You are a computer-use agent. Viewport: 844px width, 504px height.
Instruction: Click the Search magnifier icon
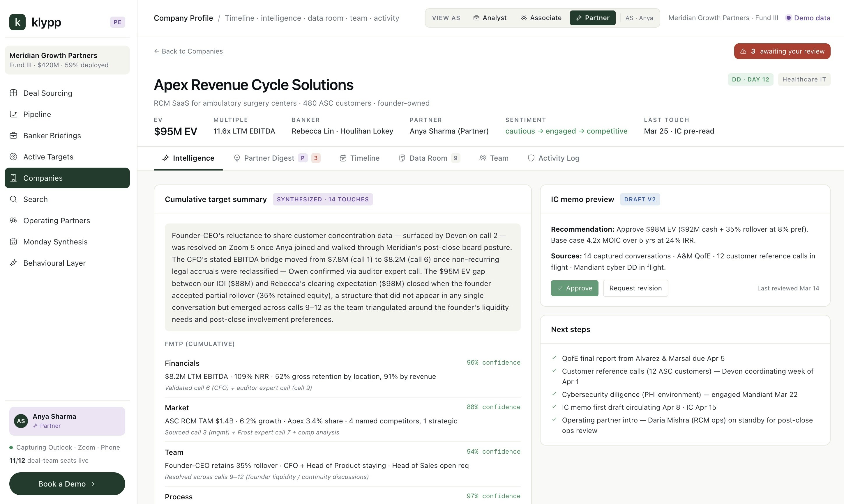14,199
